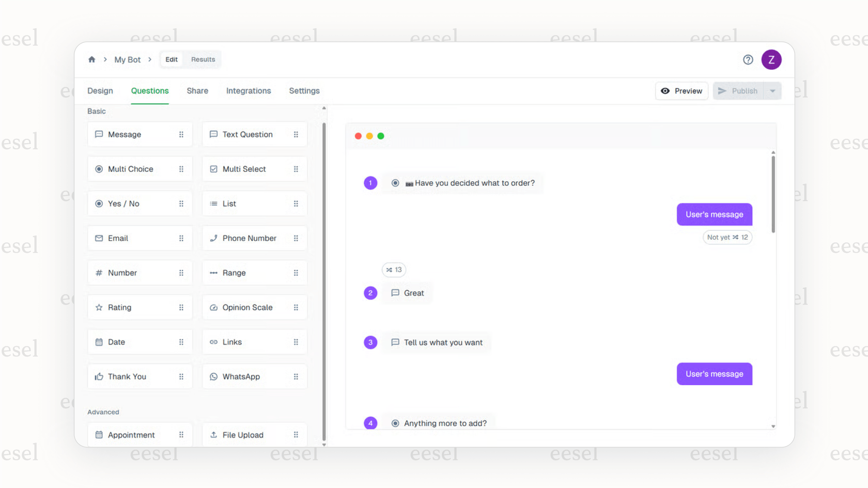Click the home breadcrumb icon
The width and height of the screenshot is (868, 488).
click(x=91, y=59)
